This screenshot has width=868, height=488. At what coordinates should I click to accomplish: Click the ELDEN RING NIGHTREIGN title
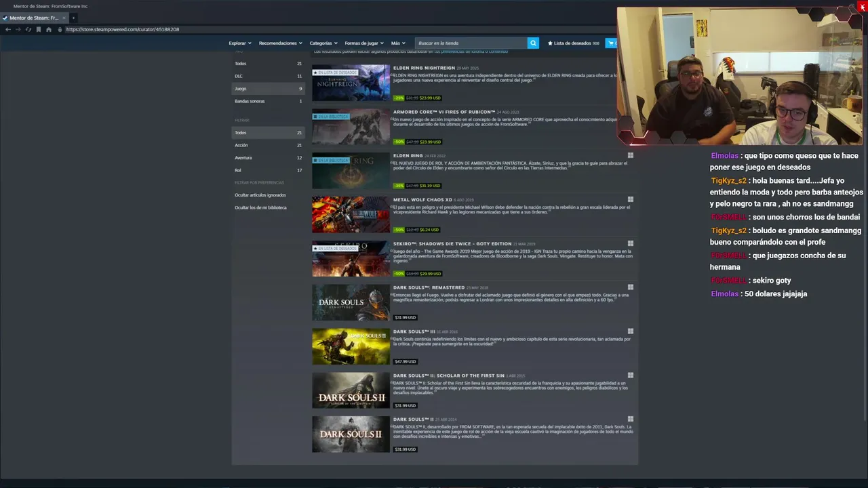point(424,68)
